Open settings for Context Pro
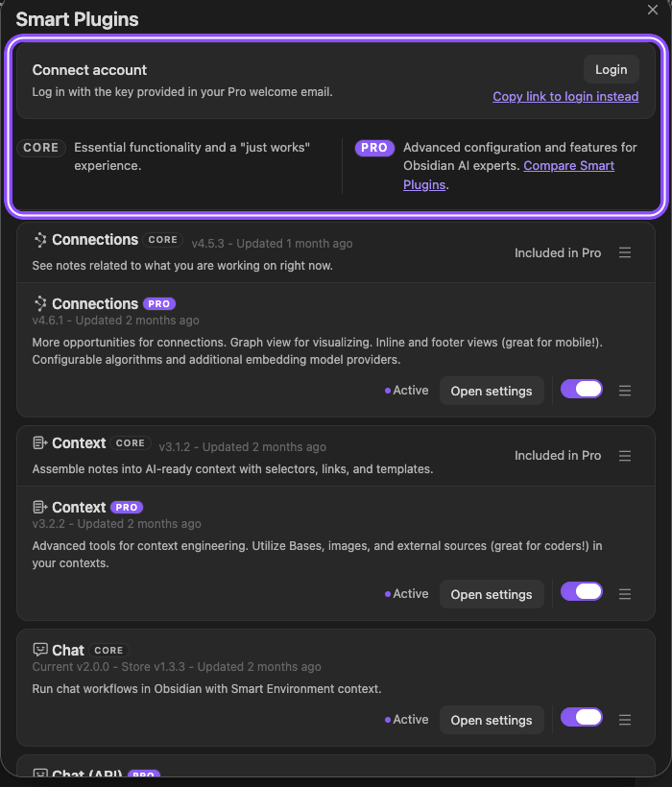 point(492,594)
